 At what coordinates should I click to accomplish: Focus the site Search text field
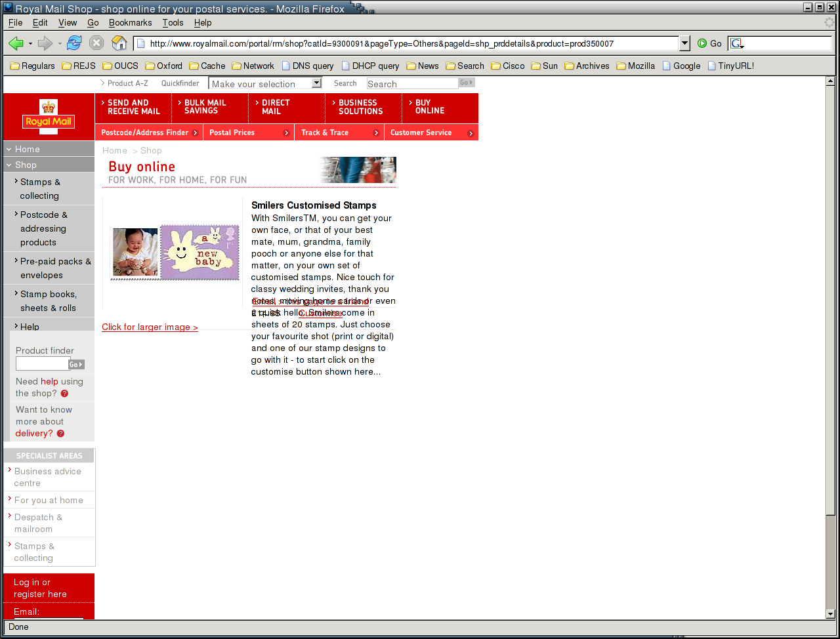(412, 83)
